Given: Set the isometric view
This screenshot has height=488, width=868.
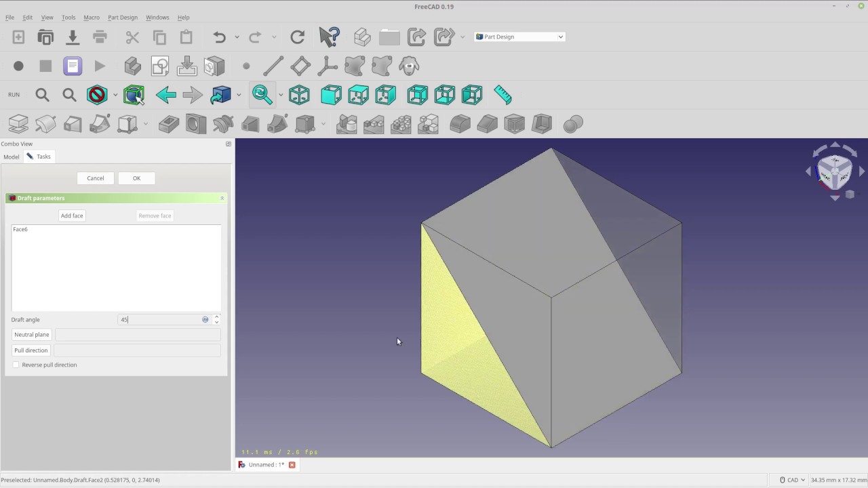Looking at the screenshot, I should coord(299,95).
